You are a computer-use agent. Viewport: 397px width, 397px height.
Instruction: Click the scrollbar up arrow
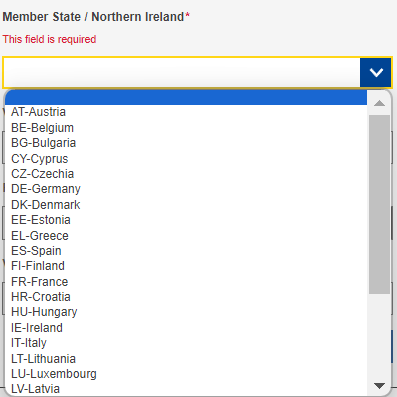click(x=379, y=103)
